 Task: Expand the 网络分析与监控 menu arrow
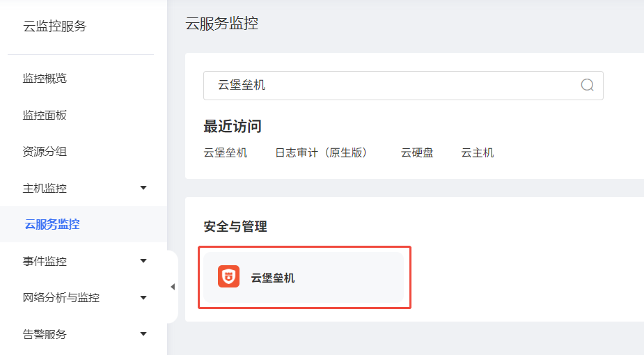pyautogui.click(x=143, y=298)
